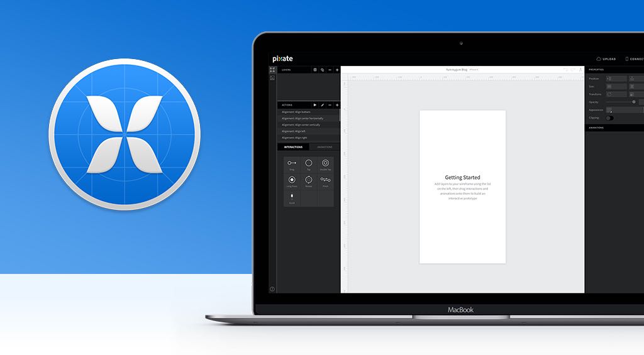The image size is (644, 355).
Task: Choose the Pinch interaction icon
Action: coord(325,180)
